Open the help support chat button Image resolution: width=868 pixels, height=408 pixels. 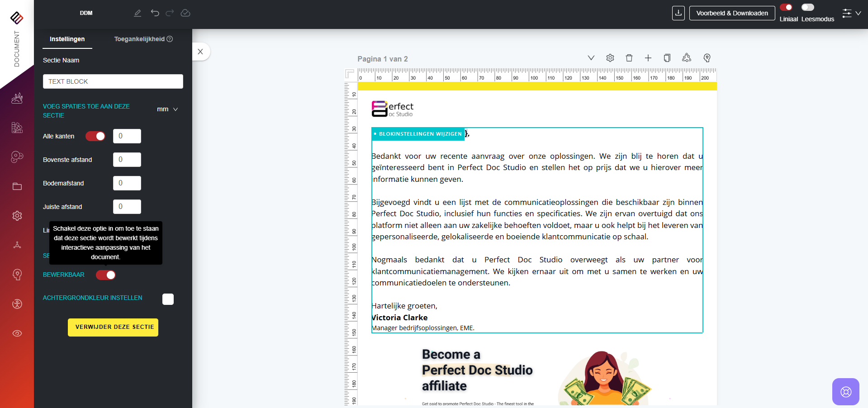(845, 392)
